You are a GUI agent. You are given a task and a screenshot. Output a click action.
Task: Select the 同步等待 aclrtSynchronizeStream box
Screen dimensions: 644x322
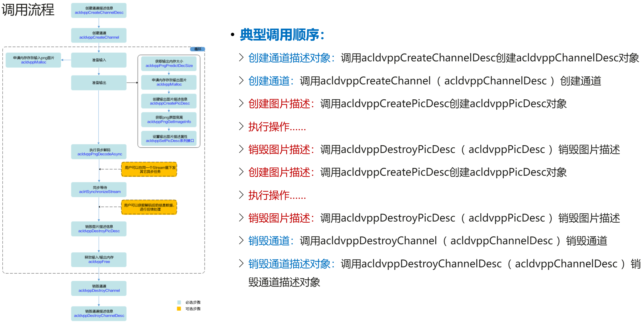[99, 190]
